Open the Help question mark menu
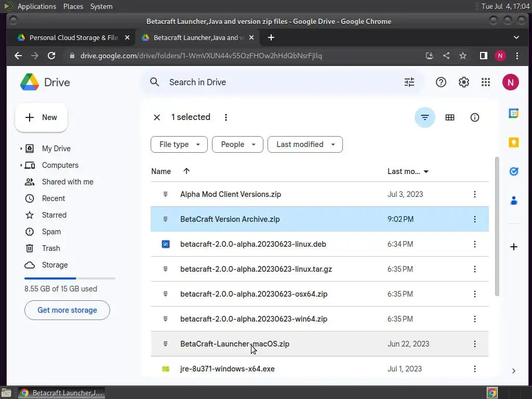Image resolution: width=532 pixels, height=399 pixels. [441, 82]
